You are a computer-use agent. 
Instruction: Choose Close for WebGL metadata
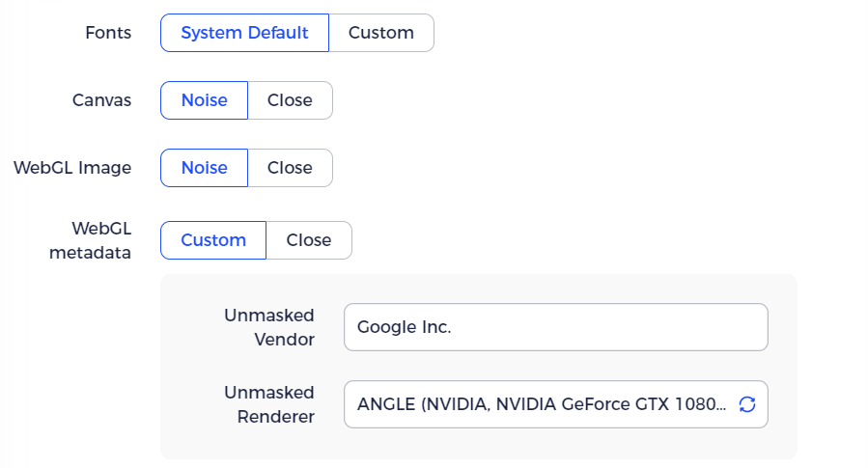pyautogui.click(x=309, y=240)
